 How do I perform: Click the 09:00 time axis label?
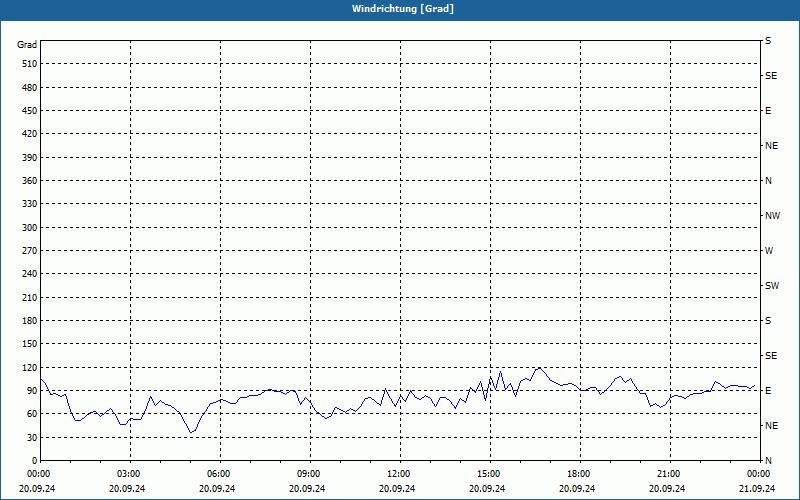point(307,474)
